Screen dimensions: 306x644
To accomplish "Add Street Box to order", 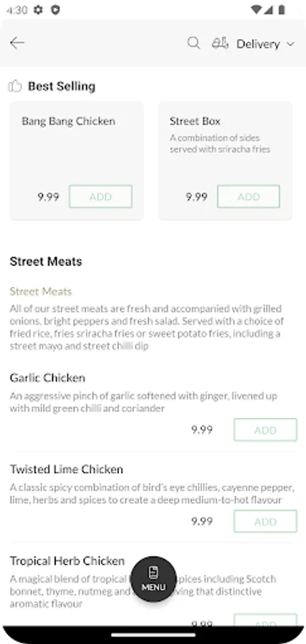I will click(x=249, y=196).
